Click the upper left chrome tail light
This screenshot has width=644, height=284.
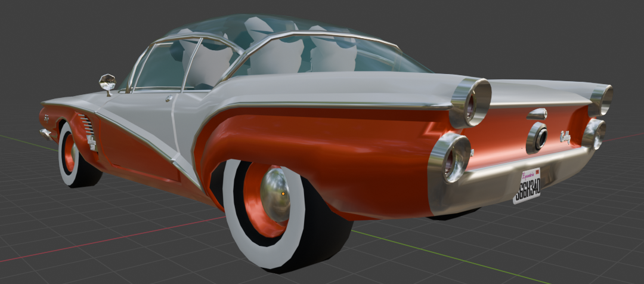coord(471,101)
